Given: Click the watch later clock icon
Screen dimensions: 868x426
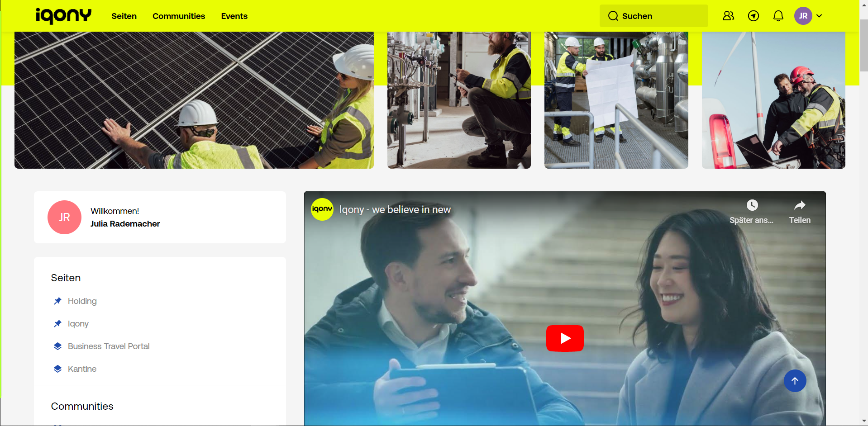Looking at the screenshot, I should coord(752,206).
